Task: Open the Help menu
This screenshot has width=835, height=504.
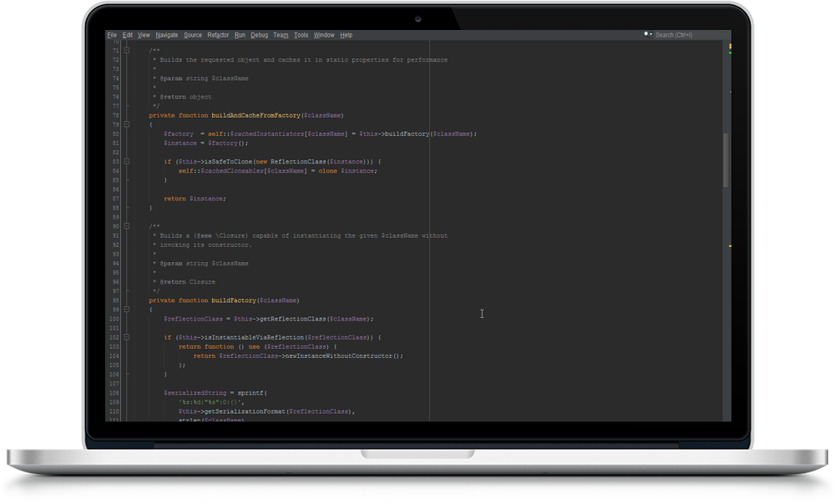Action: (347, 35)
